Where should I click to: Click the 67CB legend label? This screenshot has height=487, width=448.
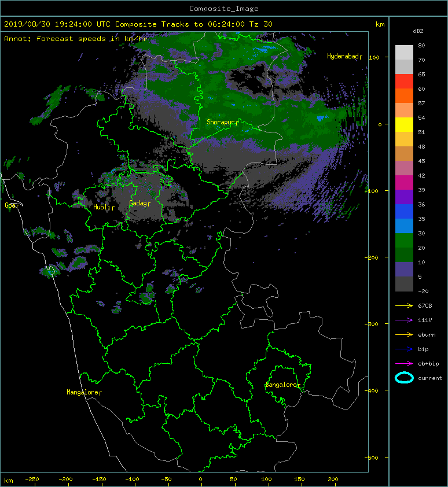(425, 306)
